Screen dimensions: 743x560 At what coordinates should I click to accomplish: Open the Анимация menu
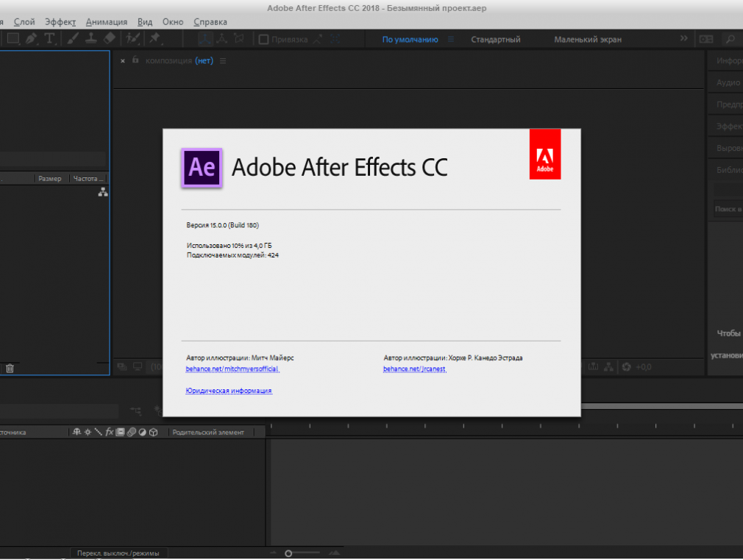(x=107, y=22)
